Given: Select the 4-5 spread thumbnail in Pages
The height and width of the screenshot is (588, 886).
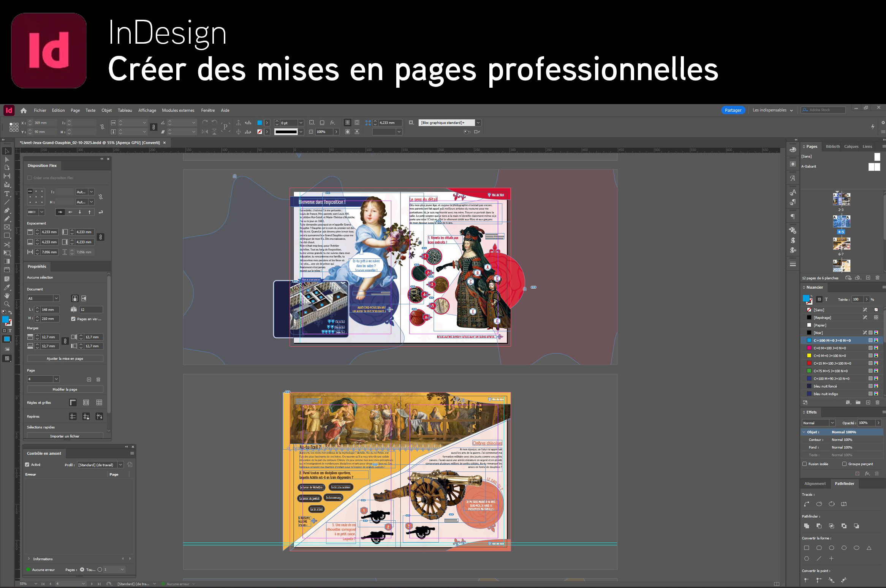Looking at the screenshot, I should (x=841, y=221).
